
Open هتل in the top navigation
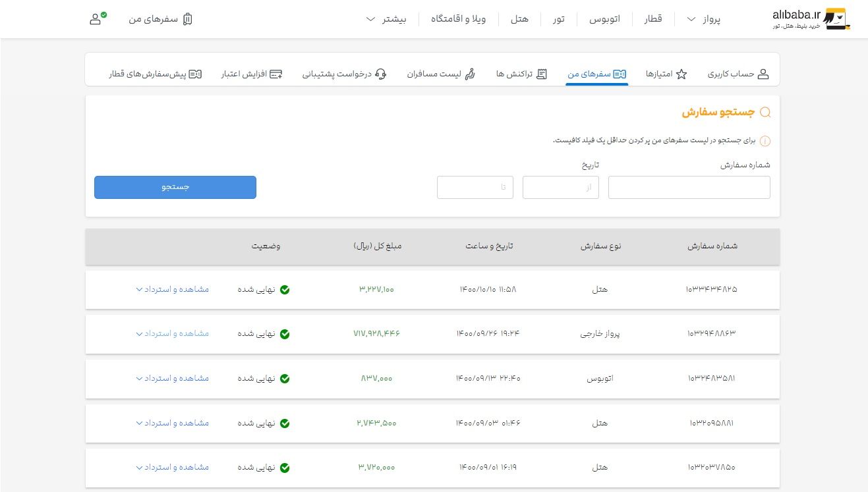pyautogui.click(x=519, y=19)
